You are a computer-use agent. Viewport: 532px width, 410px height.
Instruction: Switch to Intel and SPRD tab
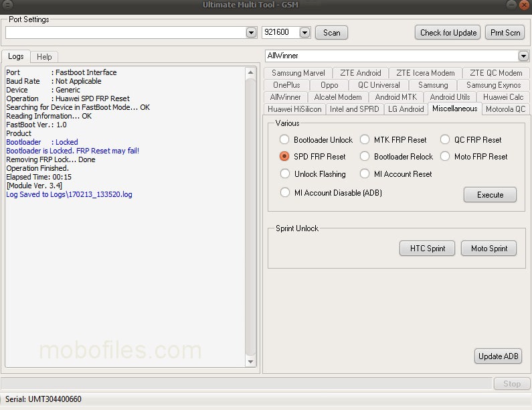click(354, 109)
